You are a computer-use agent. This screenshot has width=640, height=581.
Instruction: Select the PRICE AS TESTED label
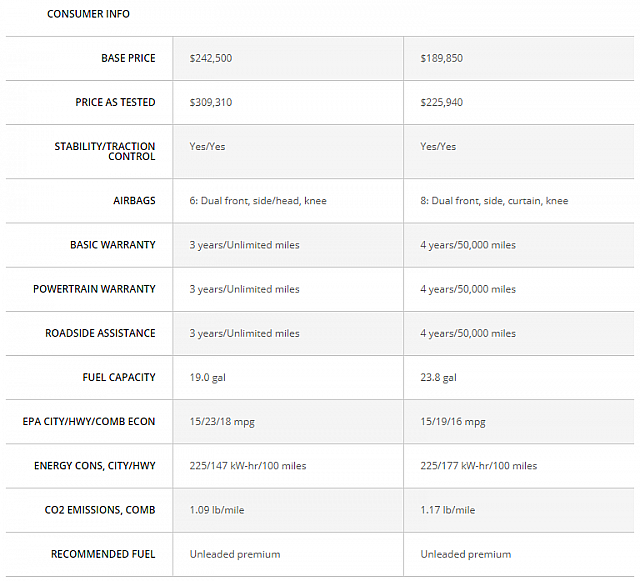click(115, 102)
